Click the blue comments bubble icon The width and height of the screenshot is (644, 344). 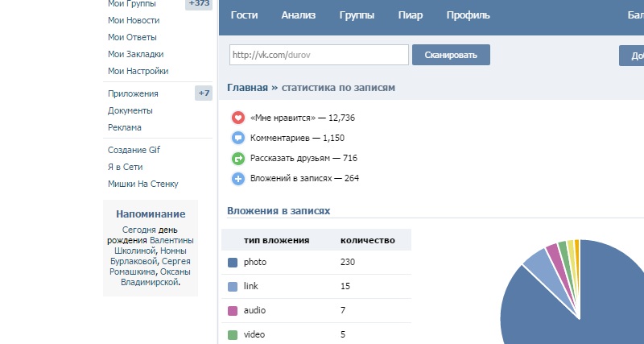238,138
